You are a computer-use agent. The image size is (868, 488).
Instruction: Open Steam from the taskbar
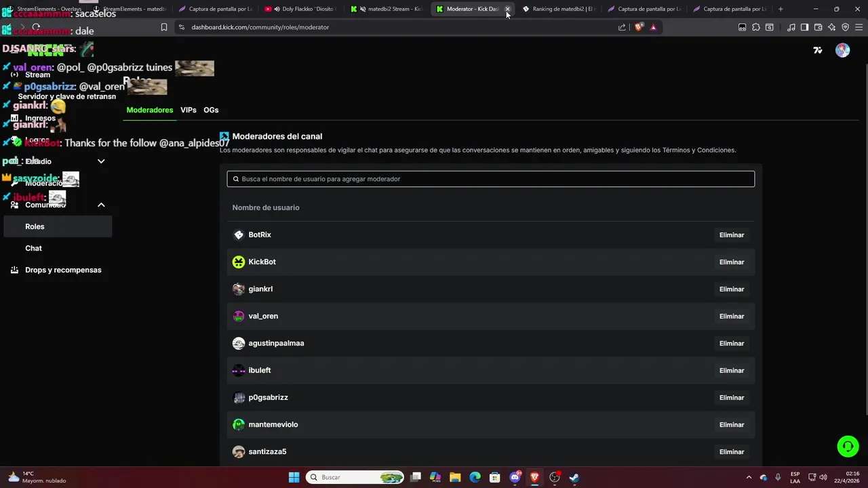point(574,477)
